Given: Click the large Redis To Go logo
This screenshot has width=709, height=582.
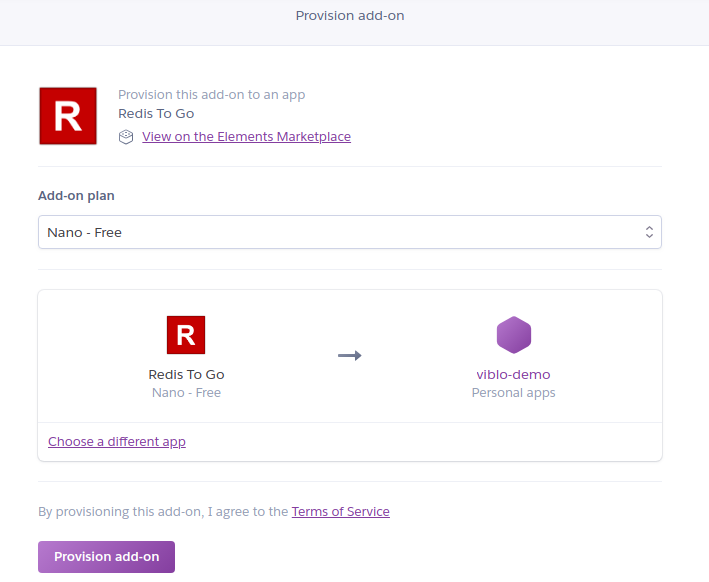Looking at the screenshot, I should [68, 116].
